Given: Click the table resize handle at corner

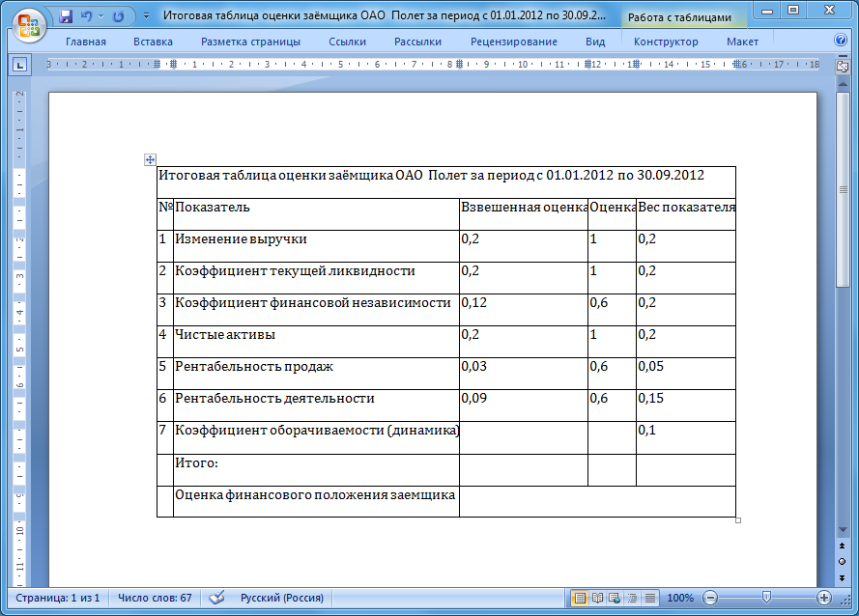Looking at the screenshot, I should coord(738,520).
